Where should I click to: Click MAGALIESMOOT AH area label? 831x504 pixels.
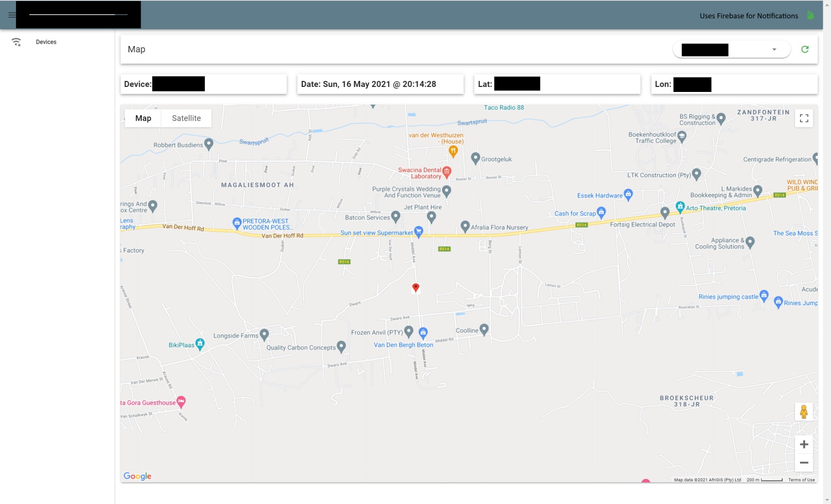coord(258,185)
